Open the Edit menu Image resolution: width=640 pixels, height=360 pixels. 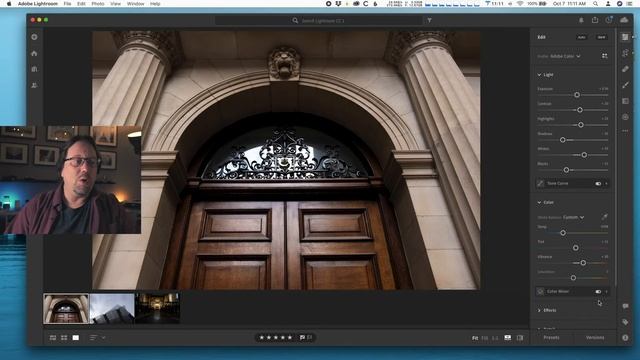pyautogui.click(x=81, y=4)
